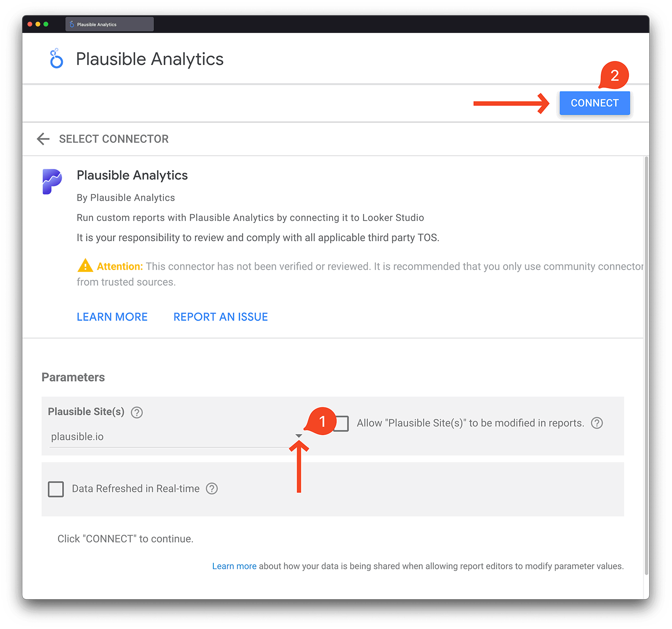Select the Plausible Analytics browser tab
The height and width of the screenshot is (629, 672).
[109, 24]
